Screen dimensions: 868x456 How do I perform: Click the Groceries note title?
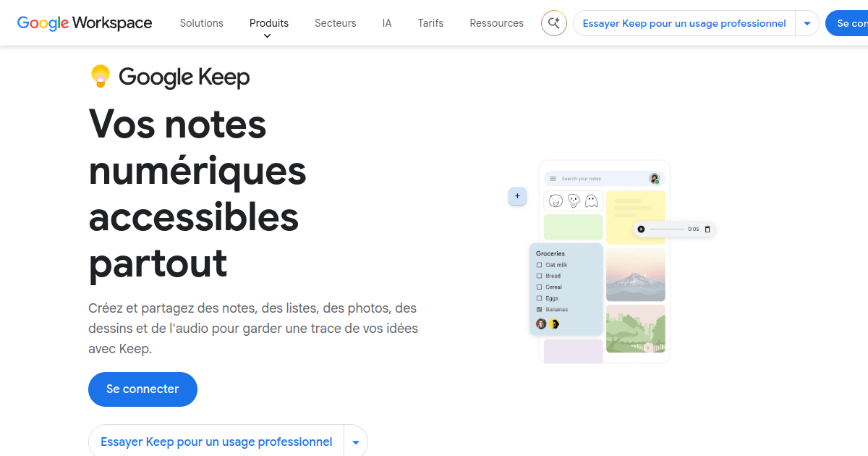(x=550, y=253)
